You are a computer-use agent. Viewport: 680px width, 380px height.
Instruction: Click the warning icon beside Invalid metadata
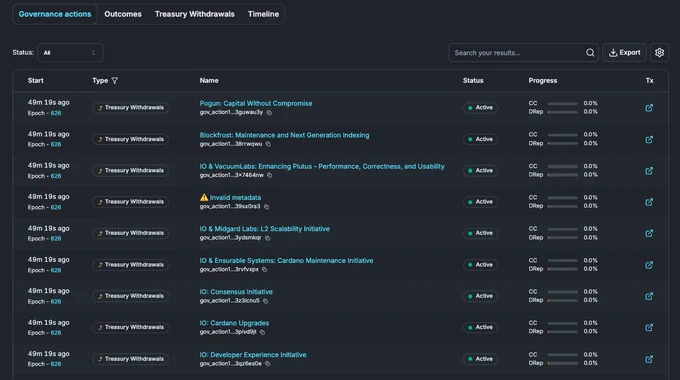pos(204,197)
